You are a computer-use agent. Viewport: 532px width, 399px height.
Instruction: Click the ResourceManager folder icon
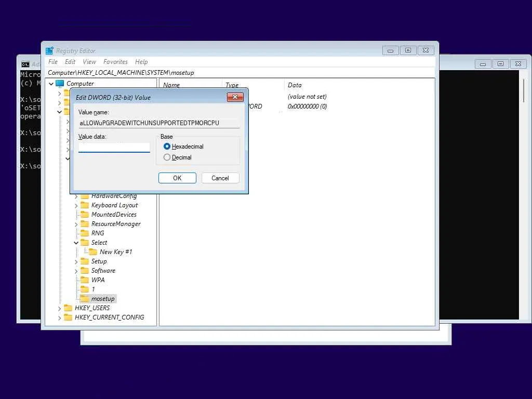[85, 224]
